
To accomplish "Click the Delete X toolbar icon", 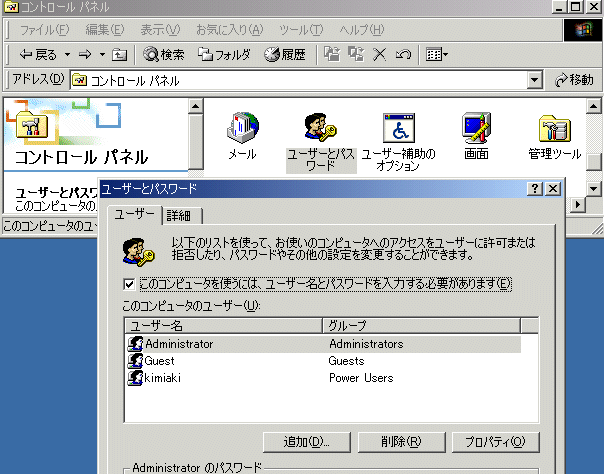I will 379,54.
